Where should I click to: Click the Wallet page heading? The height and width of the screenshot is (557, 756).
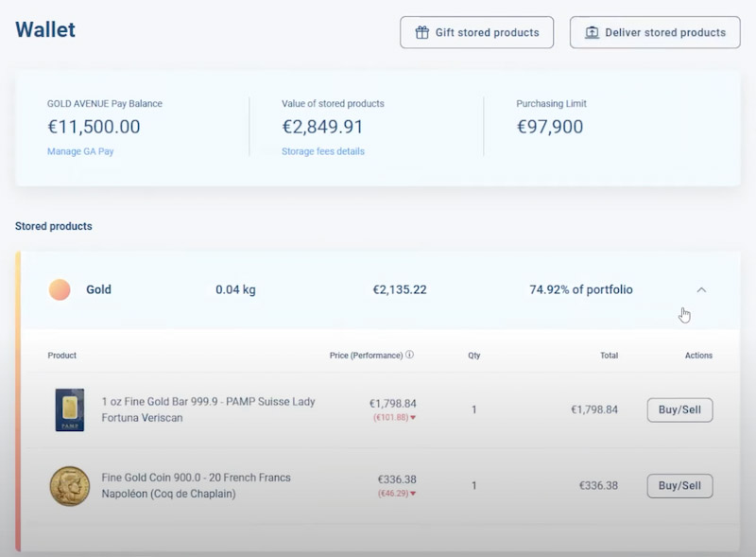click(x=45, y=29)
